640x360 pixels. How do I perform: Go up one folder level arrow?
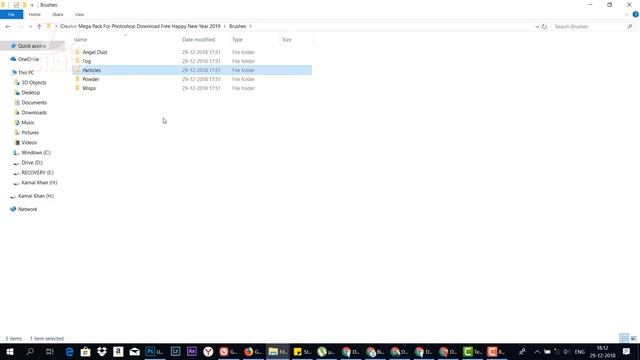(39, 27)
